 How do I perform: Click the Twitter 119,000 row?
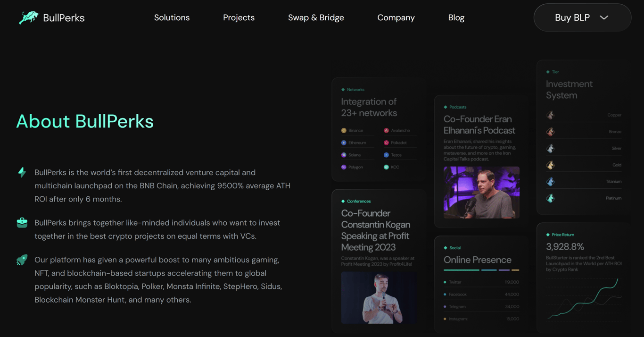481,282
